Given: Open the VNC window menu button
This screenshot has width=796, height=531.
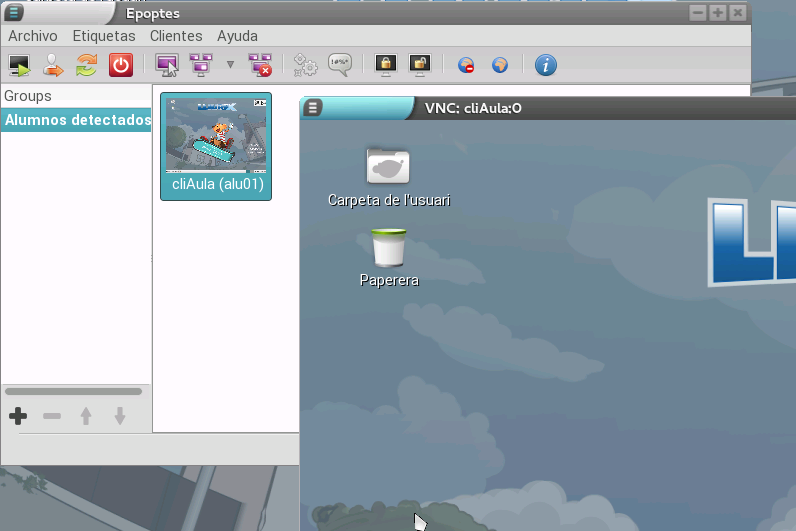Looking at the screenshot, I should (313, 108).
